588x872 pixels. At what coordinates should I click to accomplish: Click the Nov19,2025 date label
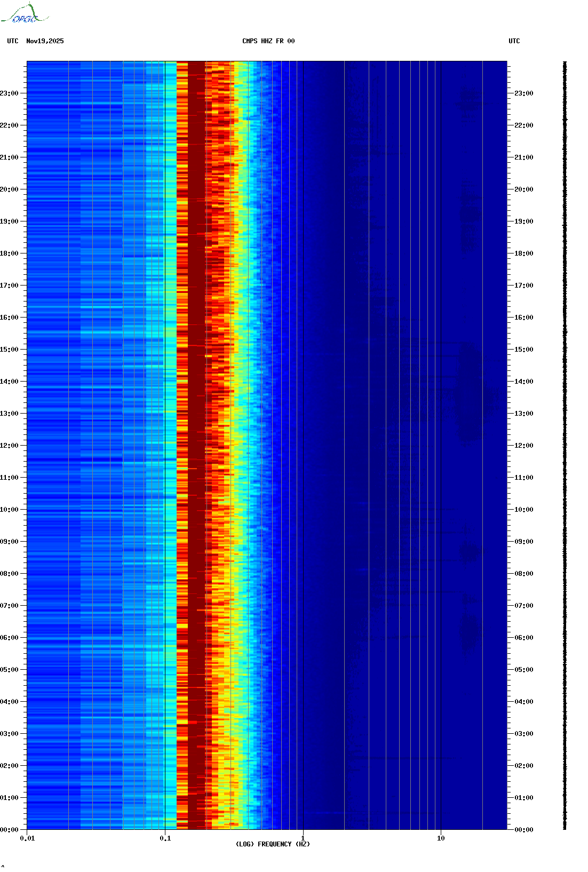45,41
